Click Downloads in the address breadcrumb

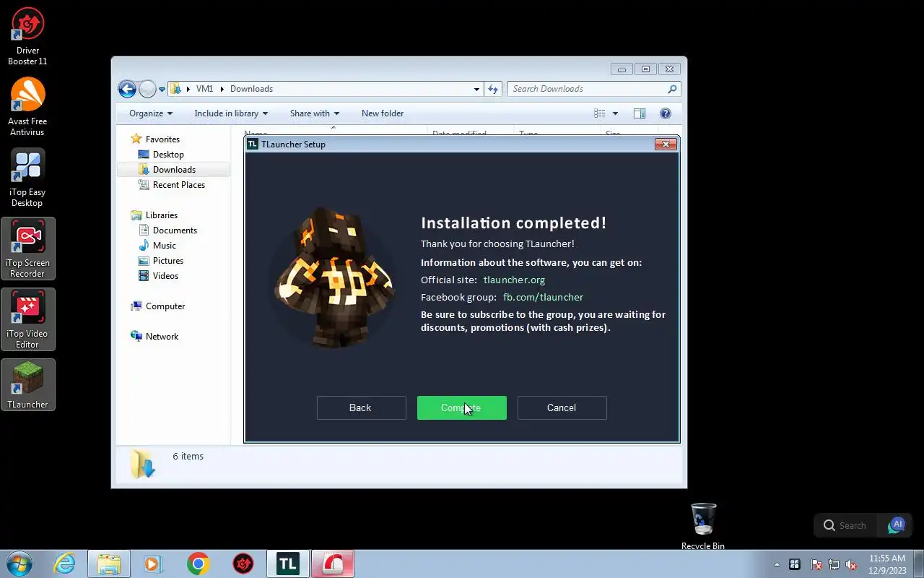click(x=251, y=89)
